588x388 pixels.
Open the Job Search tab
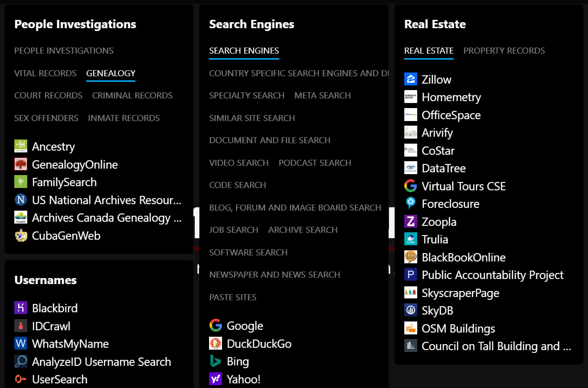[234, 230]
